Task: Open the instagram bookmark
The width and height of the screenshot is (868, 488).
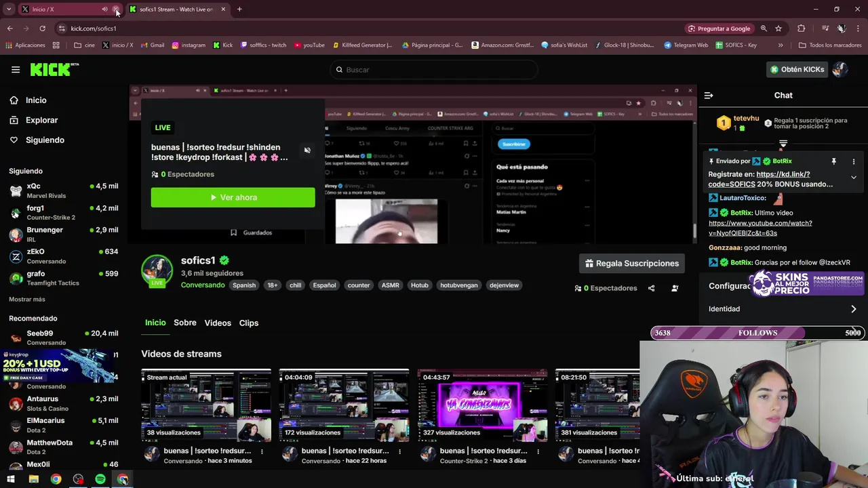Action: tap(189, 45)
